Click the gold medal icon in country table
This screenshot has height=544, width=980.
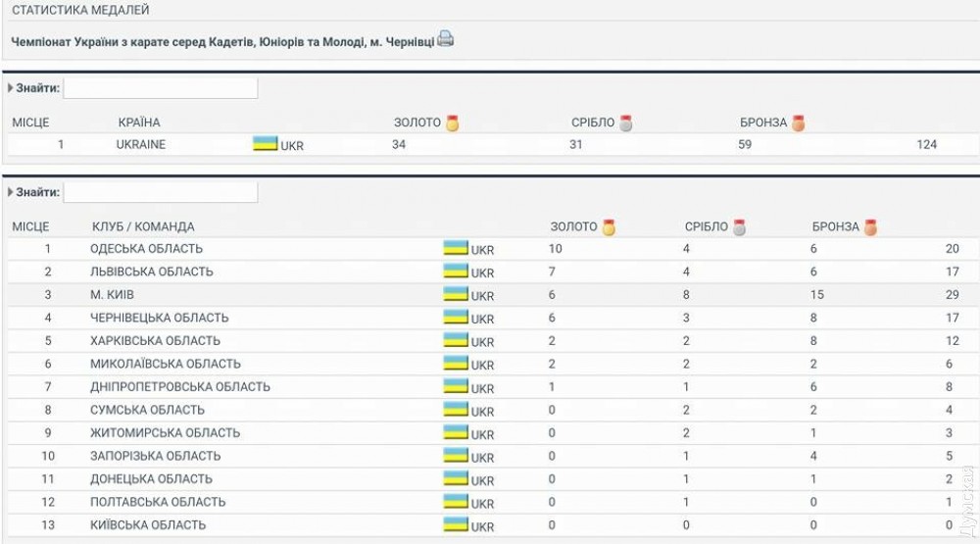[452, 124]
